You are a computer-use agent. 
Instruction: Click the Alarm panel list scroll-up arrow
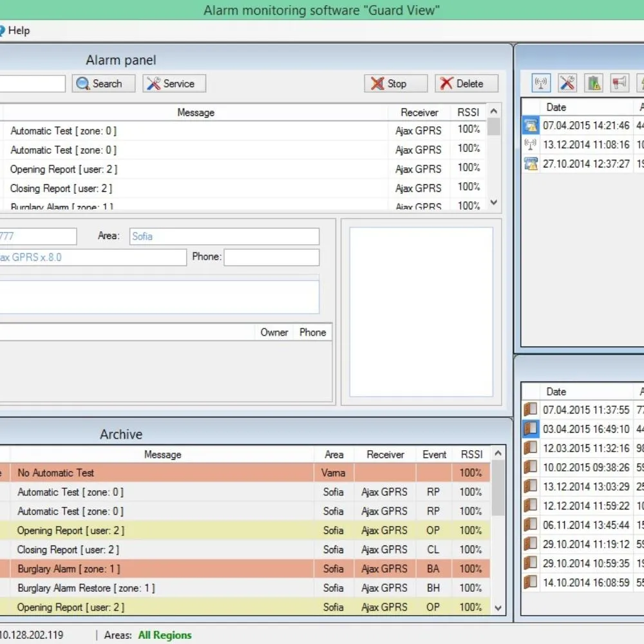coord(494,111)
